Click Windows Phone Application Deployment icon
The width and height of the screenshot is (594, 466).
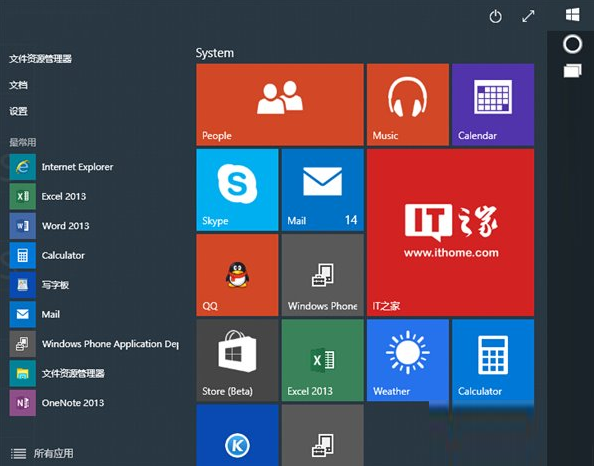pyautogui.click(x=23, y=344)
